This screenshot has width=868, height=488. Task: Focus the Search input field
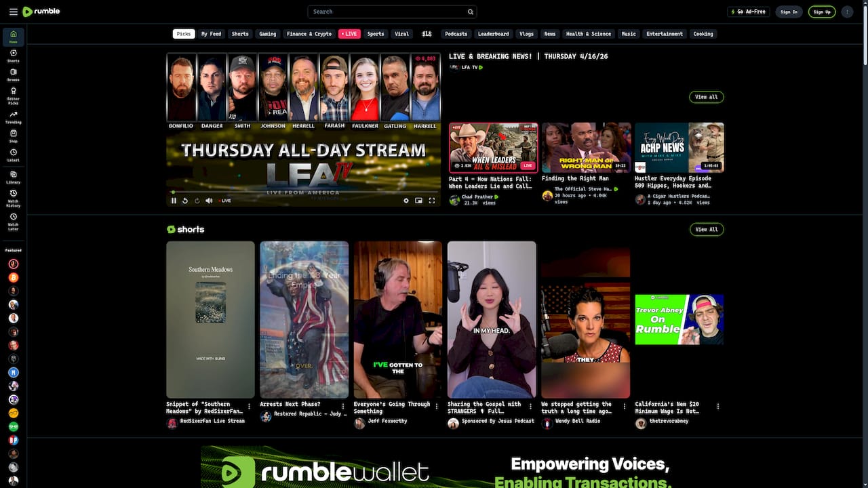click(387, 12)
